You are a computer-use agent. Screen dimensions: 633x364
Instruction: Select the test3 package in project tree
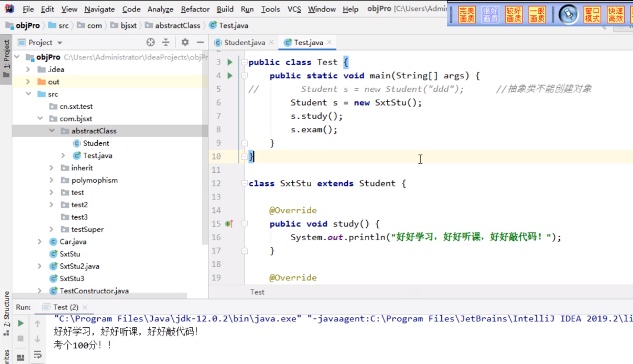coord(74,217)
